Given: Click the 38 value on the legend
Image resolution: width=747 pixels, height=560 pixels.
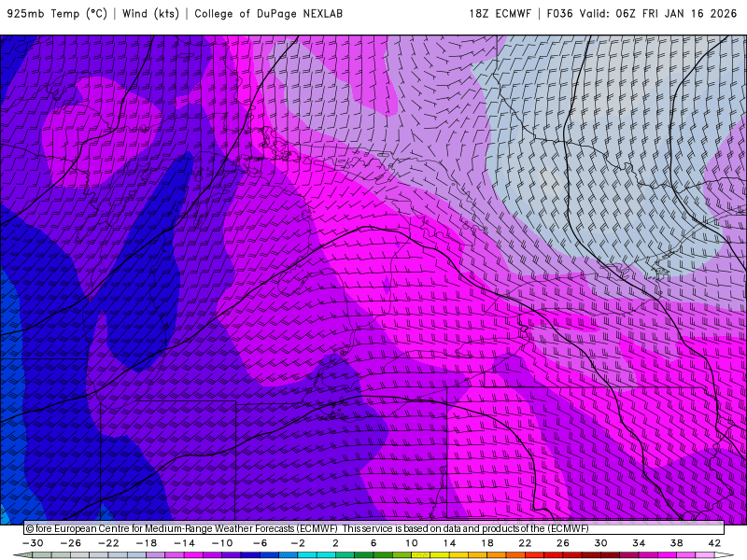Looking at the screenshot, I should pyautogui.click(x=676, y=543).
